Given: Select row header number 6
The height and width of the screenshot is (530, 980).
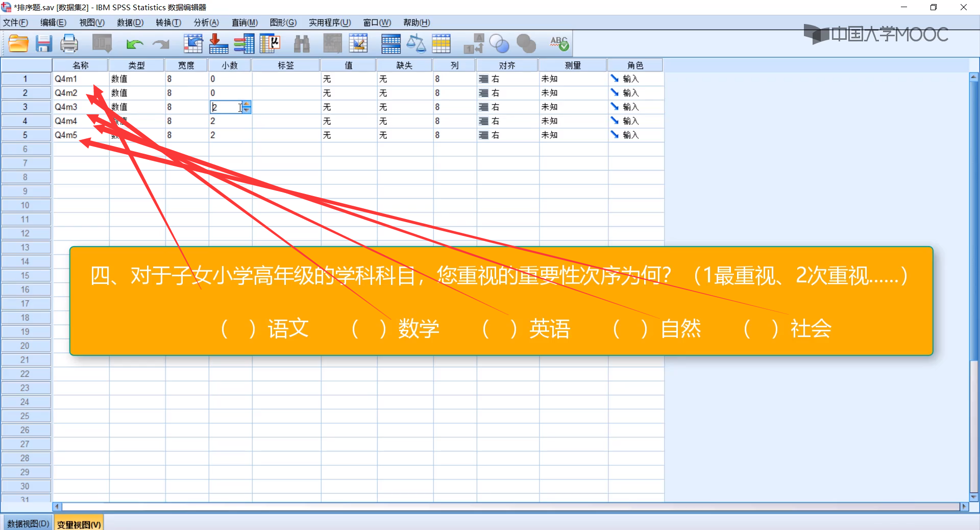Looking at the screenshot, I should [x=25, y=149].
